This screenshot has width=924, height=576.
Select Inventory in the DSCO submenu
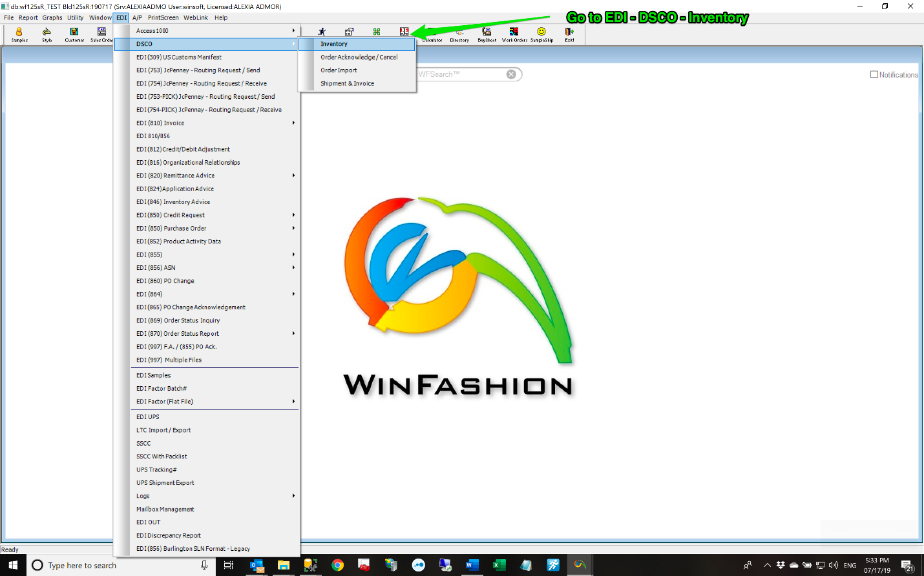357,44
